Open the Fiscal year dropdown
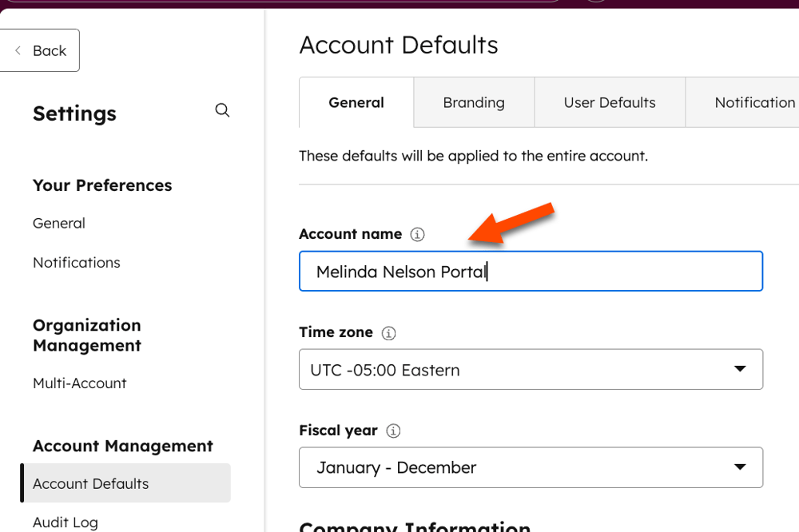Viewport: 799px width, 532px height. point(531,467)
